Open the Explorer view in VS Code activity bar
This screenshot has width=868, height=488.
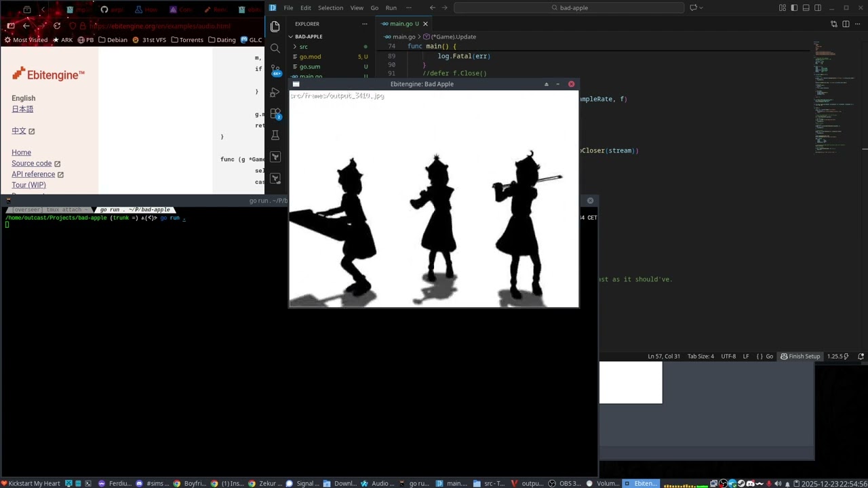pyautogui.click(x=275, y=26)
